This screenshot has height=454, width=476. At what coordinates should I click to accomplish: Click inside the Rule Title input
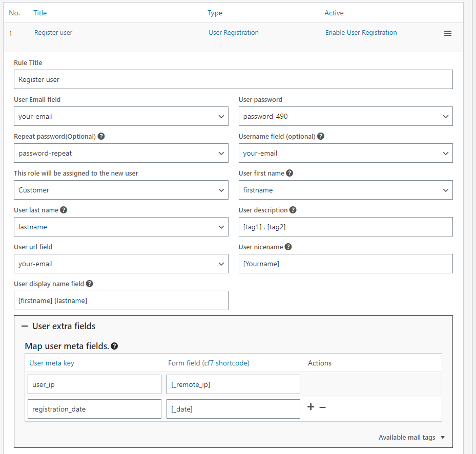click(x=234, y=79)
